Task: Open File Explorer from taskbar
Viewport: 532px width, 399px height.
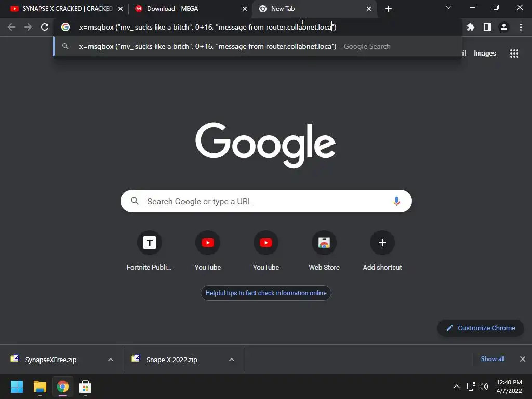Action: [39, 387]
